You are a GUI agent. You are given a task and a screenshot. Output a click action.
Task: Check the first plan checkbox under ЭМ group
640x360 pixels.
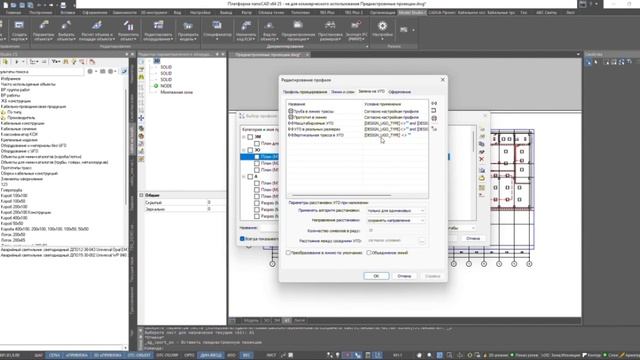point(257,143)
